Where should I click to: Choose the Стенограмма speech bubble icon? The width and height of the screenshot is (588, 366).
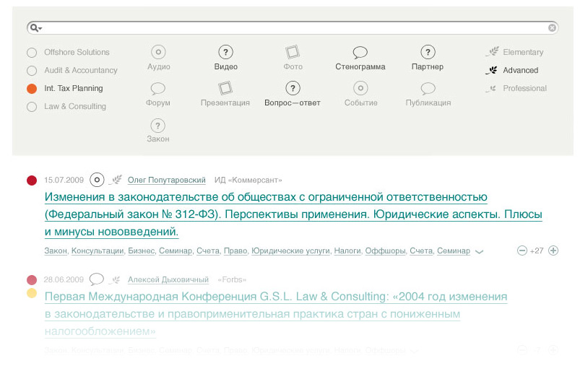point(360,52)
